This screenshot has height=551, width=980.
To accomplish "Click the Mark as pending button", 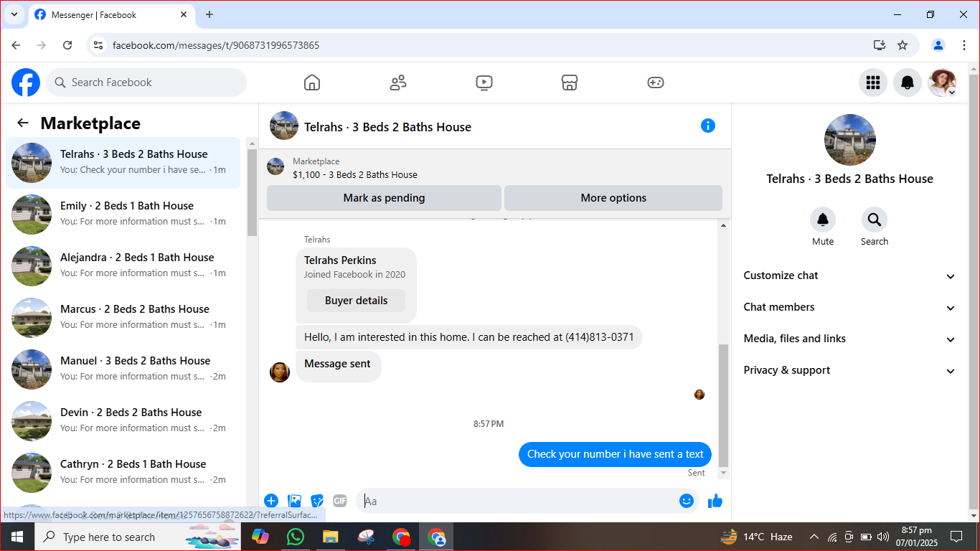I will 384,198.
